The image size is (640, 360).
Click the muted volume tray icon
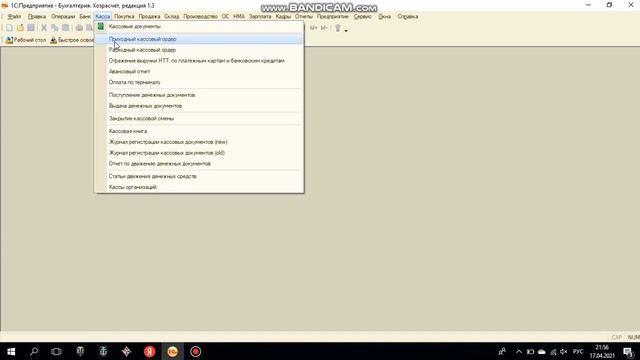564,351
